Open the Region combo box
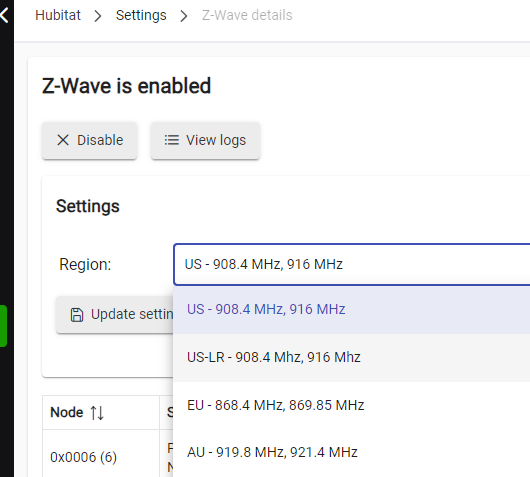 coord(352,264)
